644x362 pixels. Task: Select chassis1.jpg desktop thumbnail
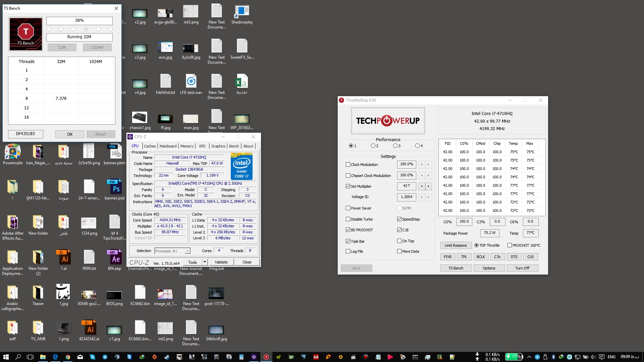coord(140,120)
